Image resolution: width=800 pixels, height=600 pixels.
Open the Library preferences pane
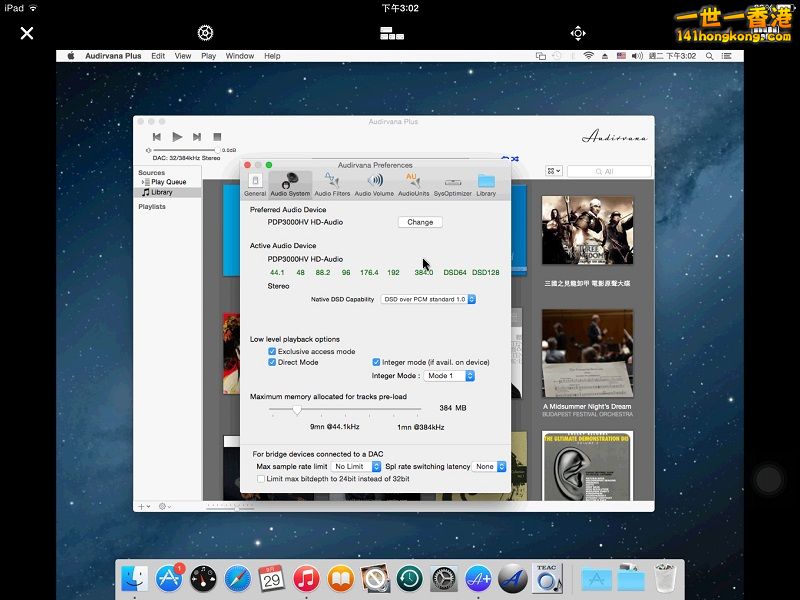coord(486,184)
